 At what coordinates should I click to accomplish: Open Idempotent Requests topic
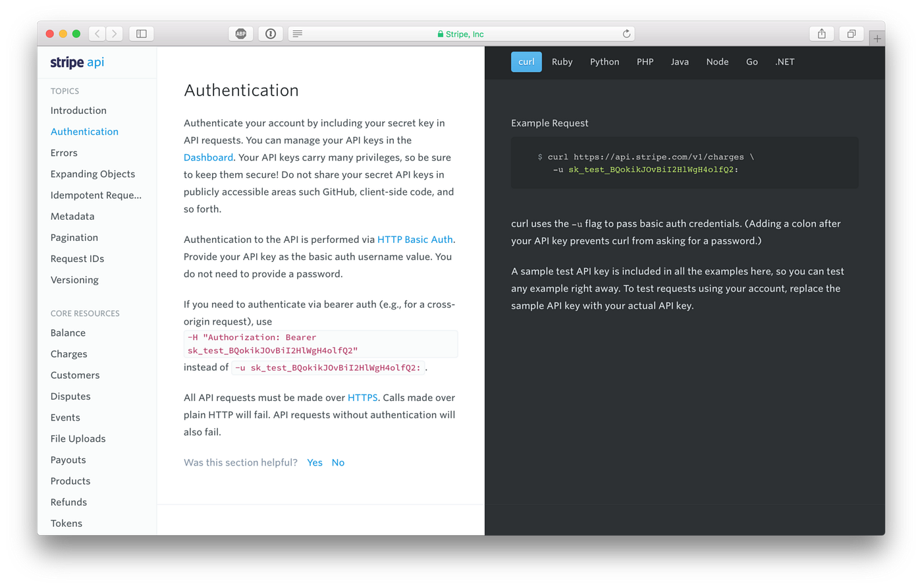[96, 195]
